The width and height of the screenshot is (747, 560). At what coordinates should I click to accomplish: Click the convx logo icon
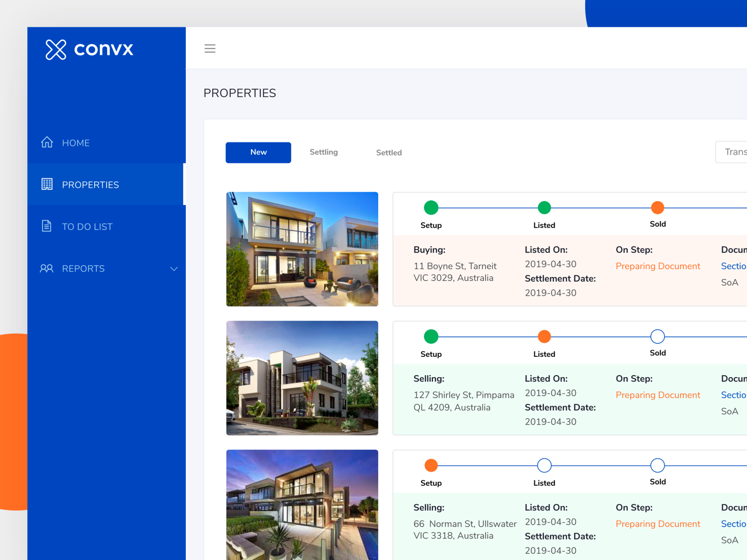click(56, 49)
